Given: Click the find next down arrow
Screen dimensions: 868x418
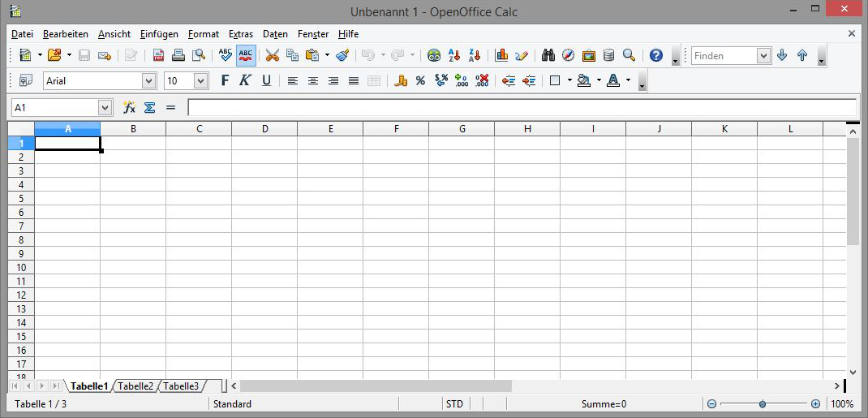Looking at the screenshot, I should 782,55.
